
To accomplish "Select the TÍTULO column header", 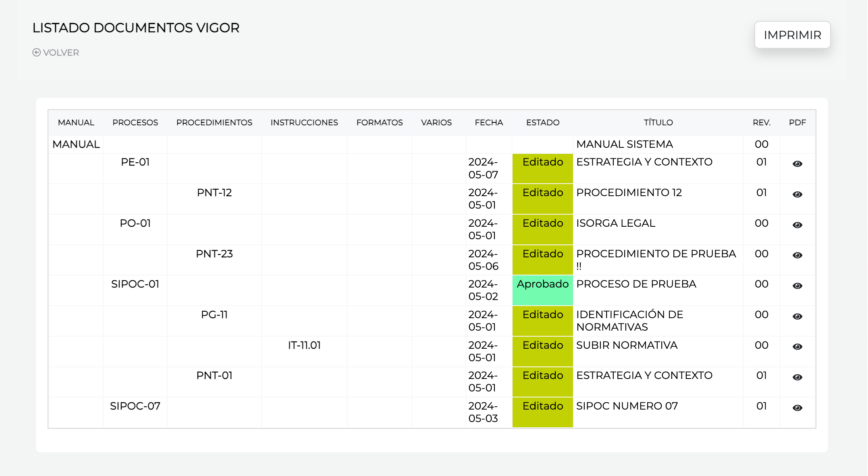I will 658,122.
